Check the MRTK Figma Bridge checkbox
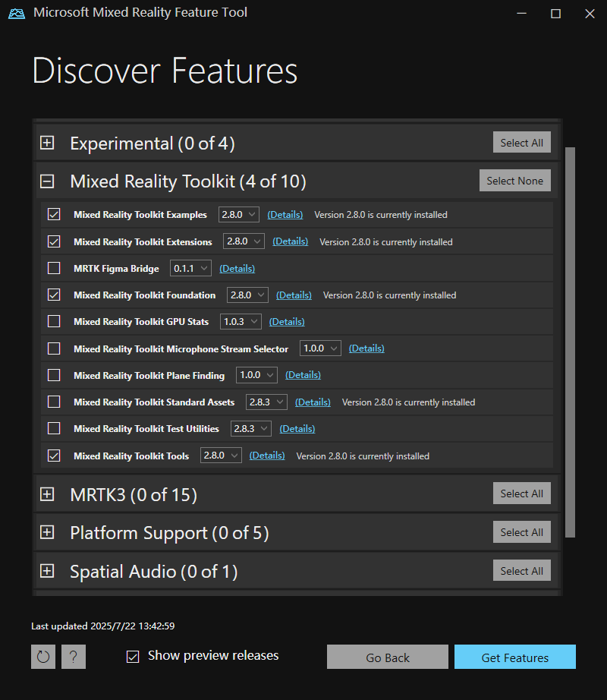The width and height of the screenshot is (607, 700). pyautogui.click(x=54, y=268)
